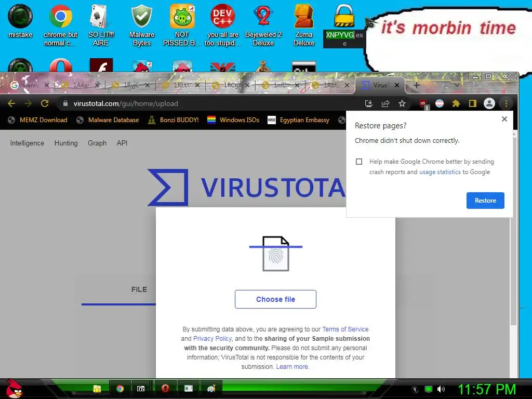This screenshot has height=399, width=532.
Task: Open 'chrome but normal' desktop shortcut
Action: (60, 25)
